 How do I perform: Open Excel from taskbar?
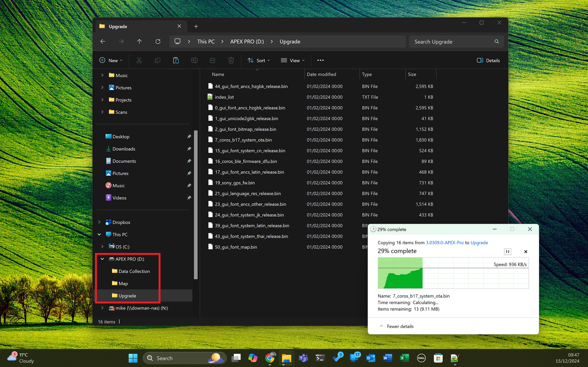pyautogui.click(x=404, y=358)
